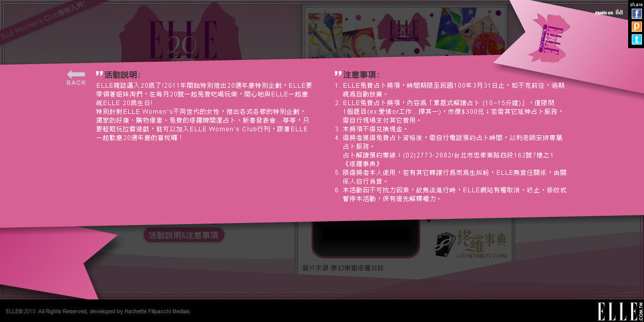This screenshot has width=644, height=322.
Task: Click the 圖片來源:夢幻樂園塔羅日誌 caption
Action: tap(343, 268)
